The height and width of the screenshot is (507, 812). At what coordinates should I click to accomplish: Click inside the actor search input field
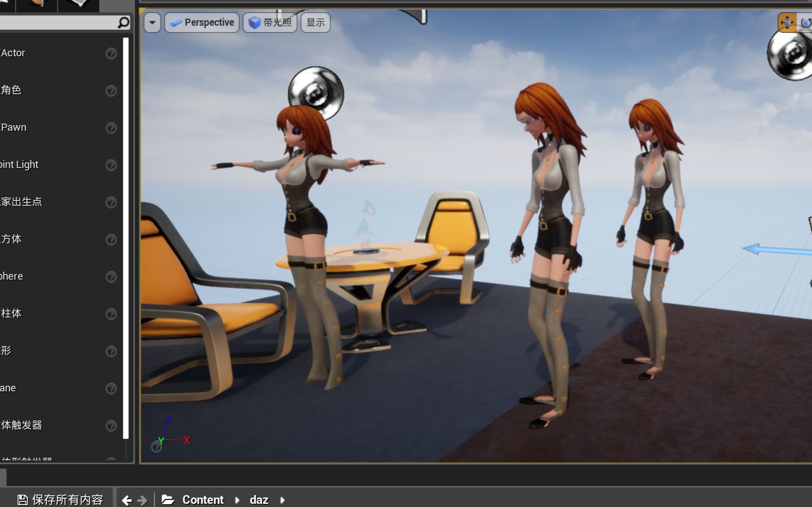tap(59, 23)
